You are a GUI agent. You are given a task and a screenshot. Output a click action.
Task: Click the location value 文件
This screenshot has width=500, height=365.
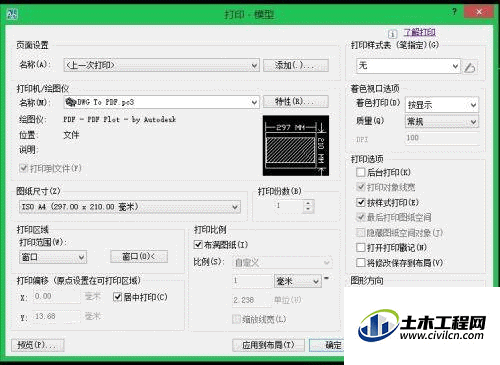[71, 135]
